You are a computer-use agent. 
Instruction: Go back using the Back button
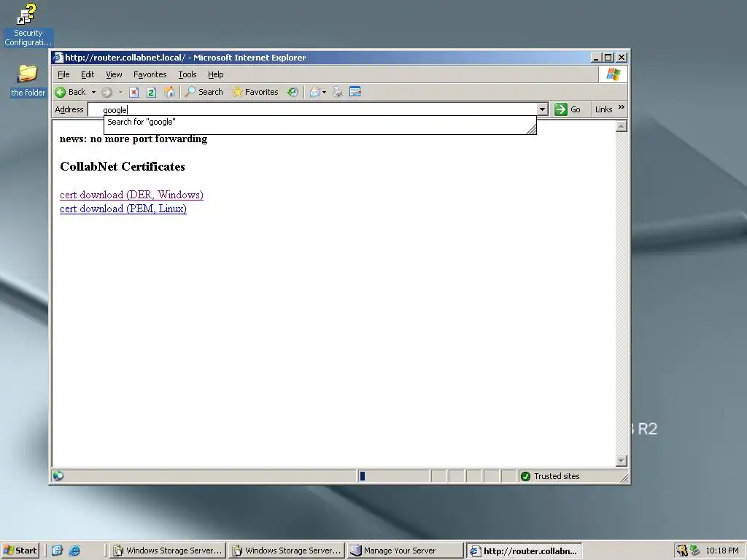click(70, 92)
